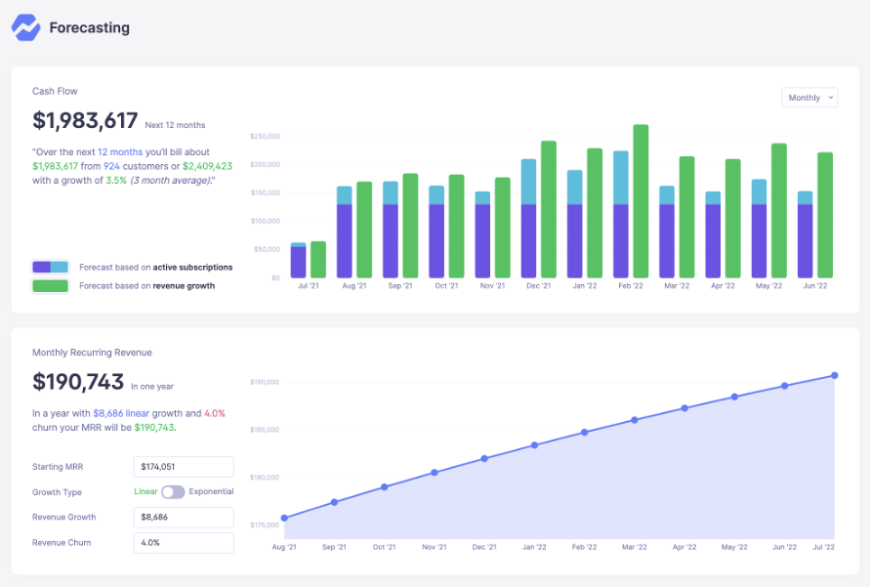Click the green Dec '21 revenue growth bar
This screenshot has width=871, height=588.
point(549,209)
